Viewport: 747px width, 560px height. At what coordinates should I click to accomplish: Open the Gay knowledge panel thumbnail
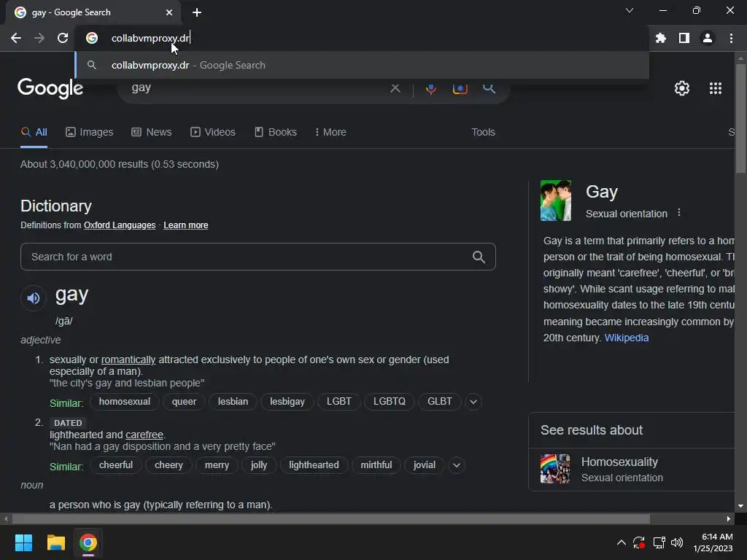point(555,201)
